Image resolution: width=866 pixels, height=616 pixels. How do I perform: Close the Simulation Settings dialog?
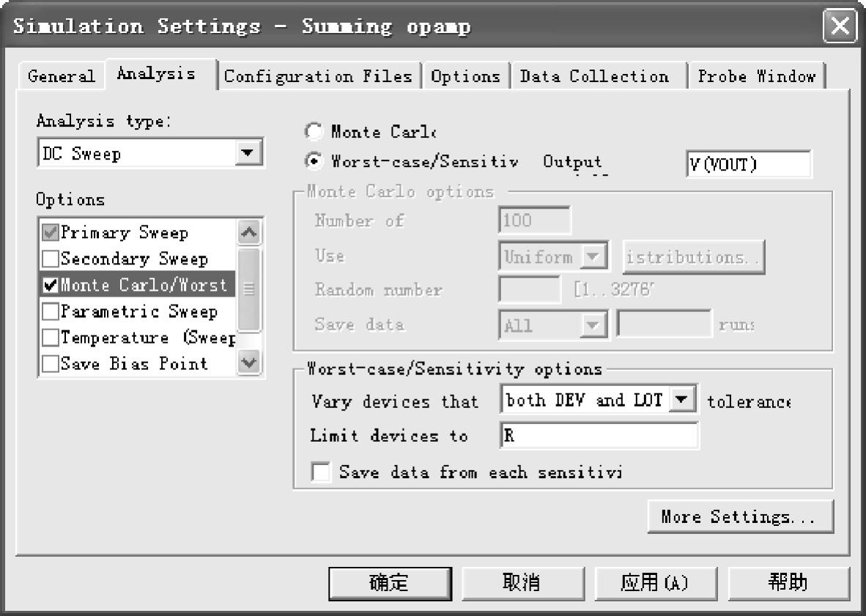click(x=840, y=28)
